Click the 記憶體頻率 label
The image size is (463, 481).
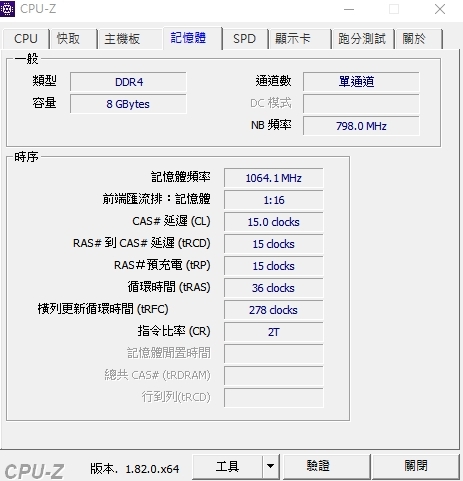point(181,177)
